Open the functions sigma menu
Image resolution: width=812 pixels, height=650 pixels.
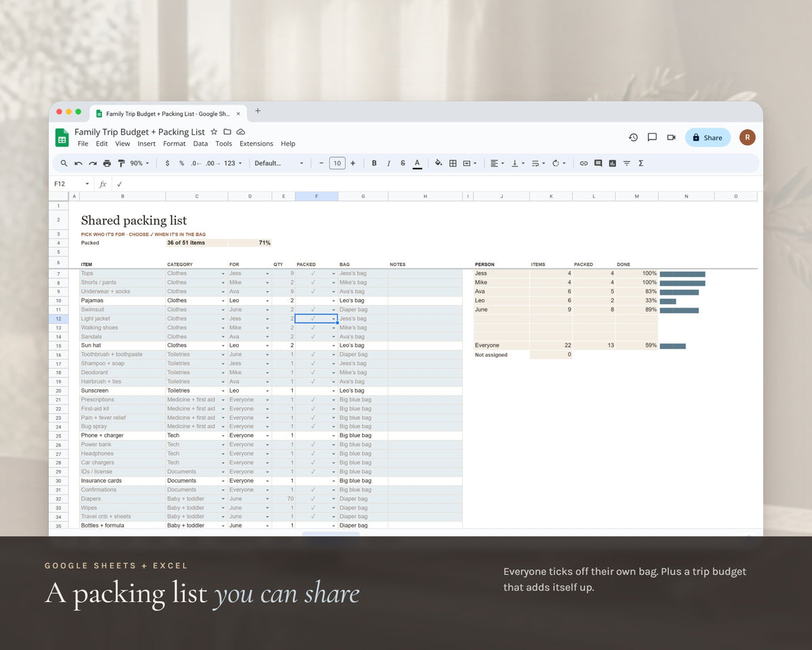coord(641,163)
